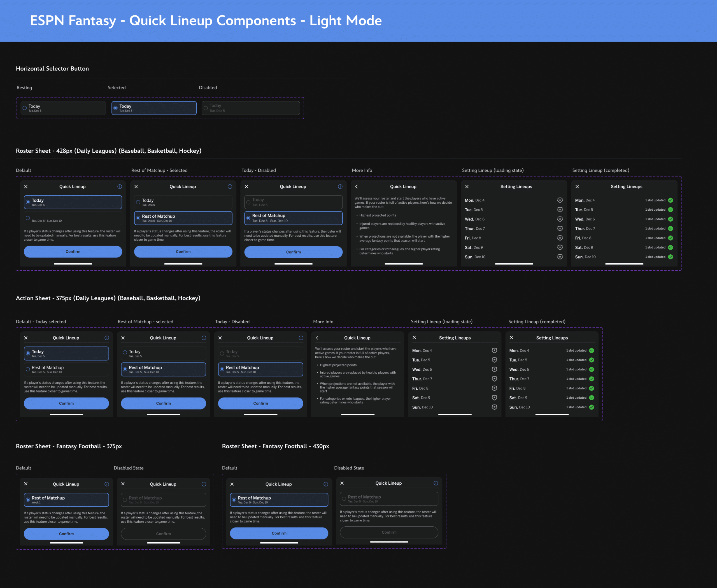Click green check for Fri. Dec 8 in Action Sheet completed

(591, 388)
